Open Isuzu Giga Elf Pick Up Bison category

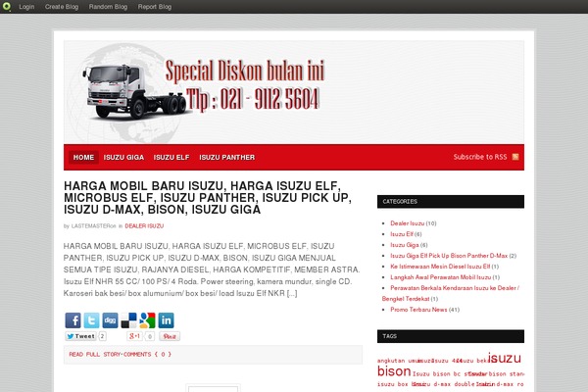449,256
